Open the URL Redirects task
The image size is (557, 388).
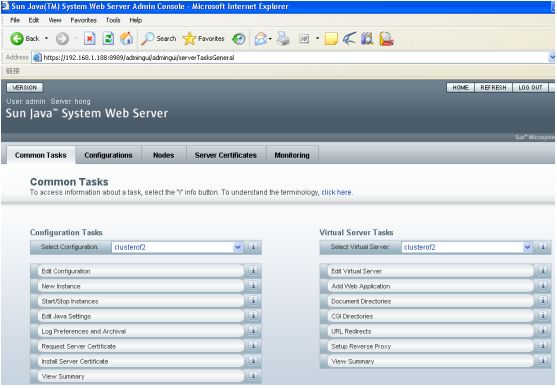[x=430, y=331]
